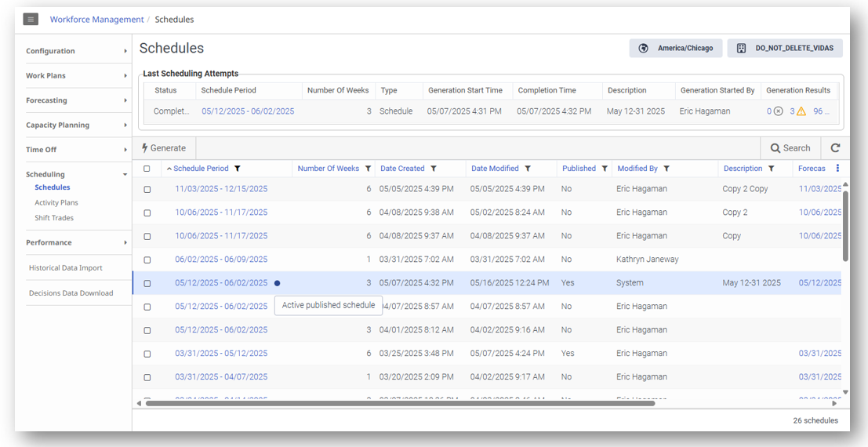The width and height of the screenshot is (868, 447).
Task: Open Activity Plans under Scheduling
Action: [x=56, y=202]
